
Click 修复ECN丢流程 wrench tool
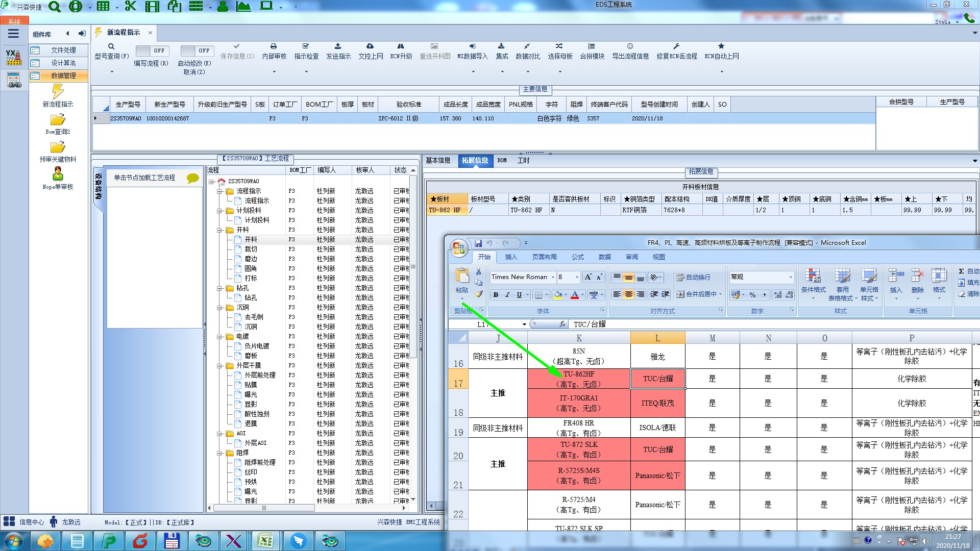pyautogui.click(x=677, y=52)
